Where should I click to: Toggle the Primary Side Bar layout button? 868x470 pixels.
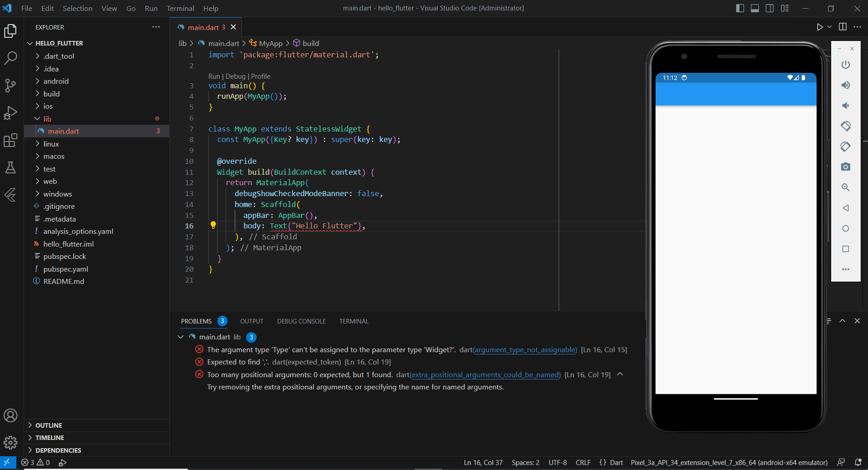click(x=740, y=8)
